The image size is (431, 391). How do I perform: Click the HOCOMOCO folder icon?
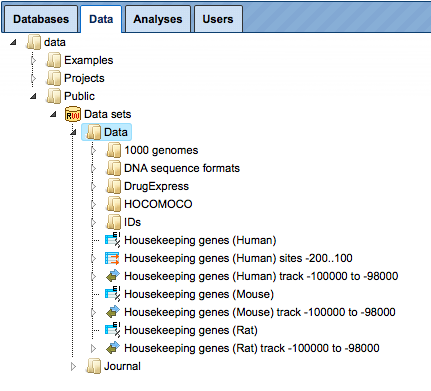pos(113,204)
